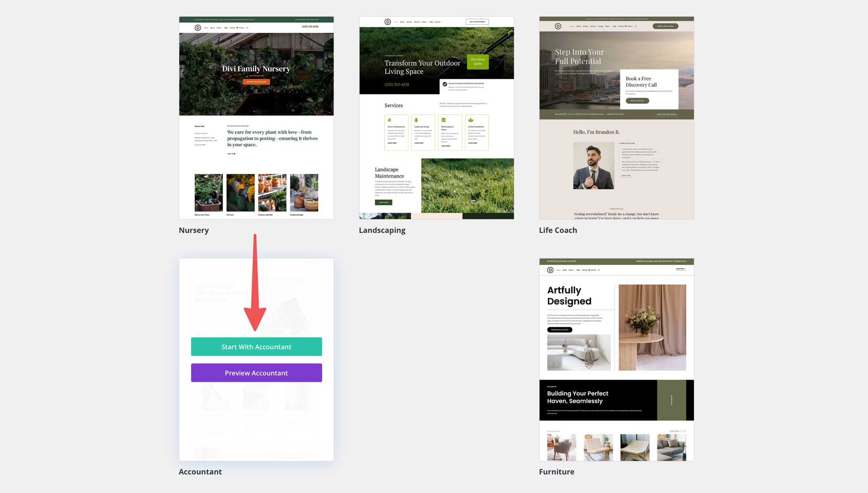Click the Divi logo in the Nursery header
This screenshot has width=868, height=493.
tap(198, 27)
